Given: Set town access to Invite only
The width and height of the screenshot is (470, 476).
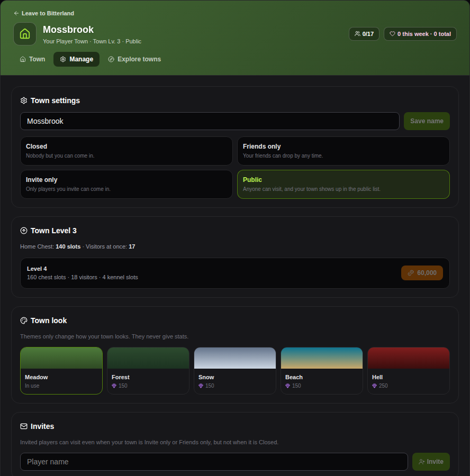Looking at the screenshot, I should coord(126,184).
